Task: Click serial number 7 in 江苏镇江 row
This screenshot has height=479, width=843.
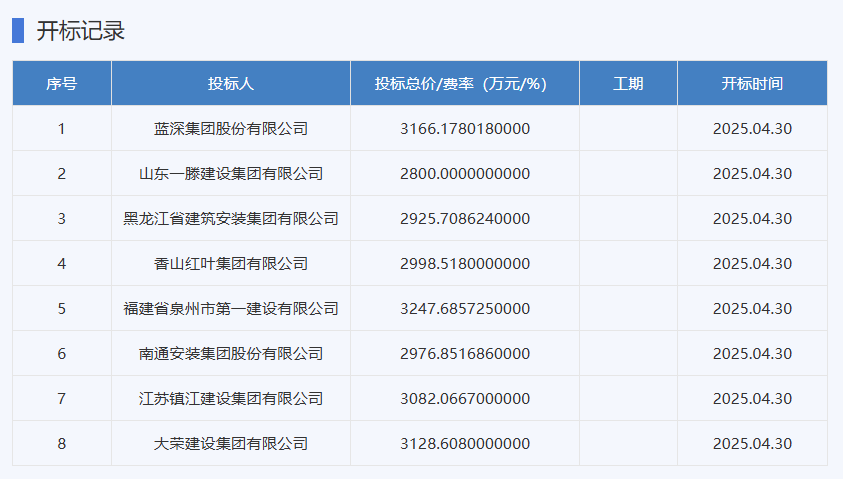Action: [62, 398]
